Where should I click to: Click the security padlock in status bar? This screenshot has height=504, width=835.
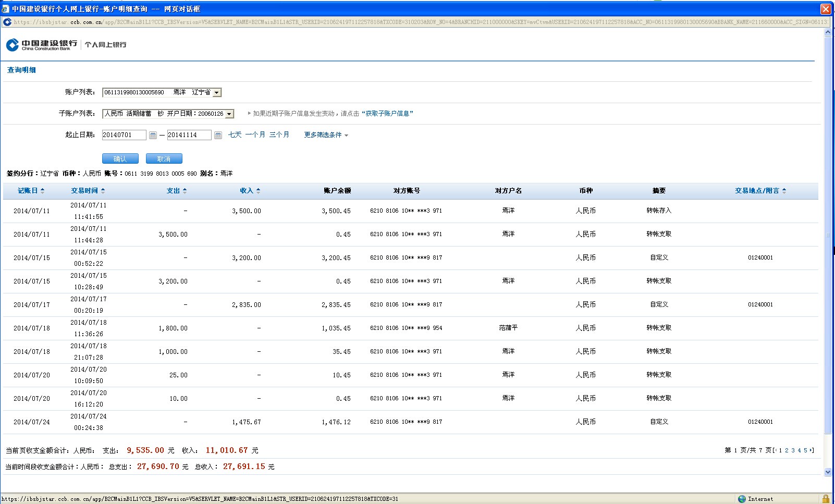(x=826, y=499)
